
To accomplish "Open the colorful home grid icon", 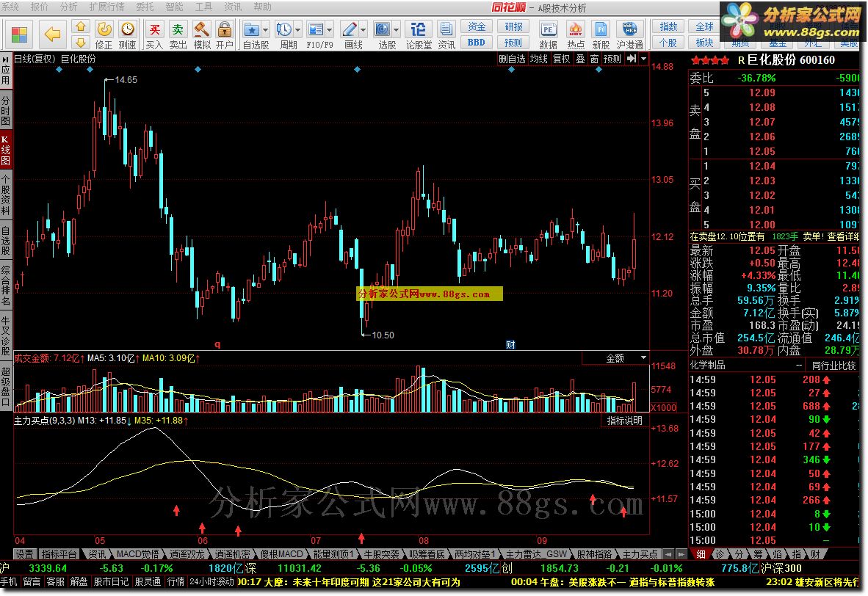I will click(x=19, y=34).
